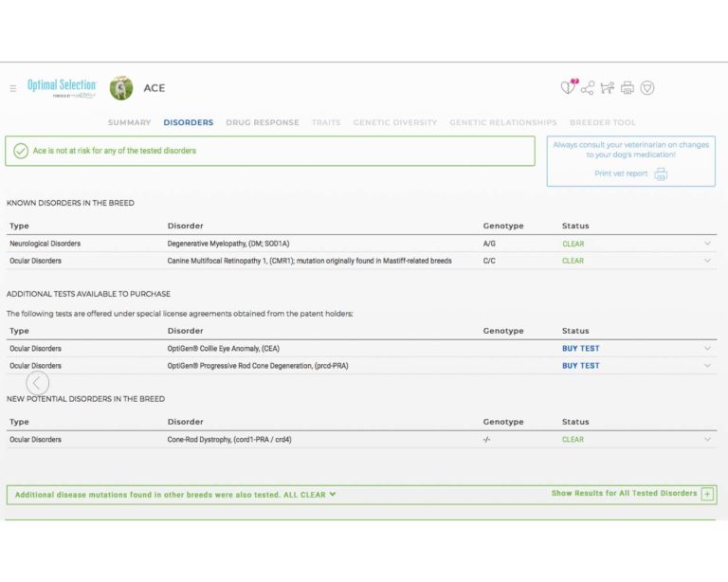
Task: Expand the Canine Multifocal Retinopathy row
Action: (x=707, y=261)
